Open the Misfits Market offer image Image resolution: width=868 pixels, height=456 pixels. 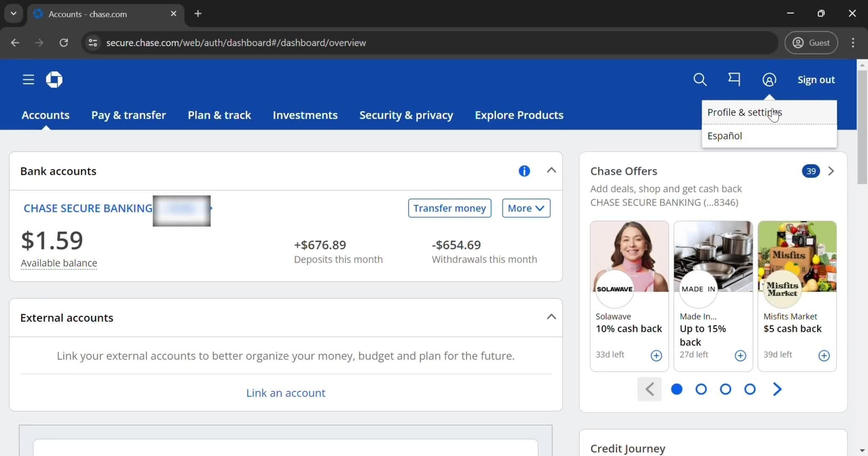click(x=797, y=256)
